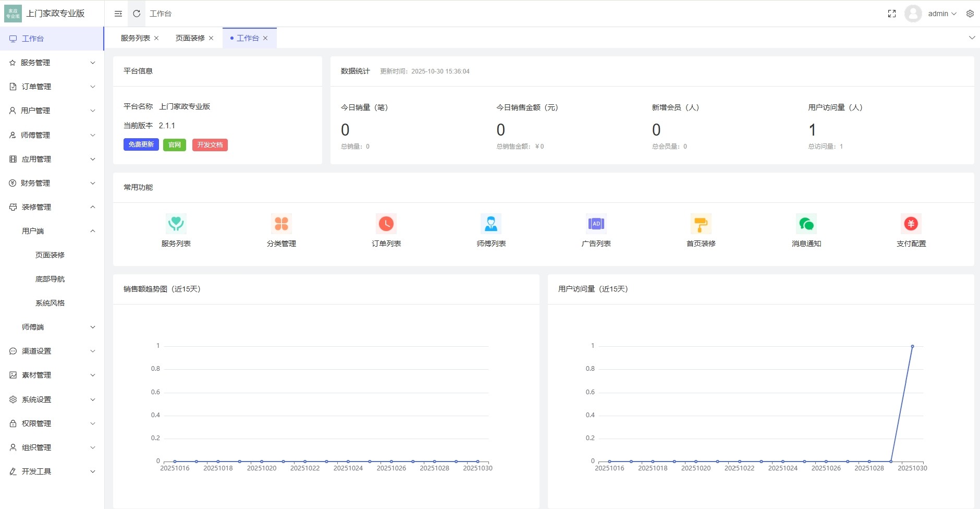Click the refresh icon in the header
980x509 pixels.
(x=137, y=14)
